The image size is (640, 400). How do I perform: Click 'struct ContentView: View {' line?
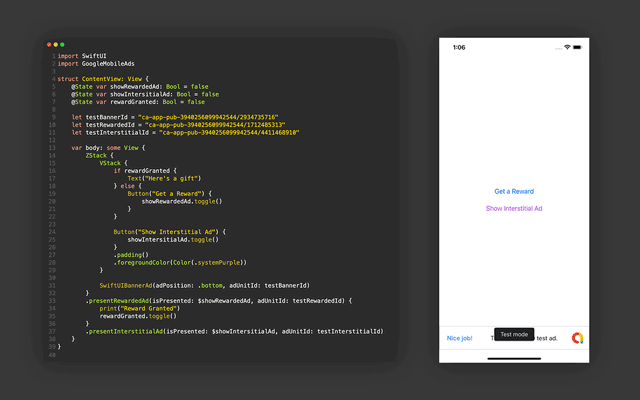[103, 79]
